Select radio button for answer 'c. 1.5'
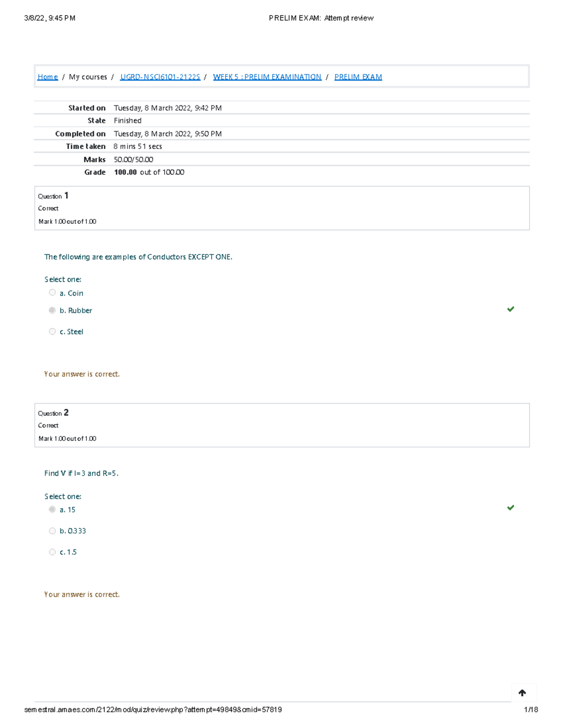 [x=52, y=551]
